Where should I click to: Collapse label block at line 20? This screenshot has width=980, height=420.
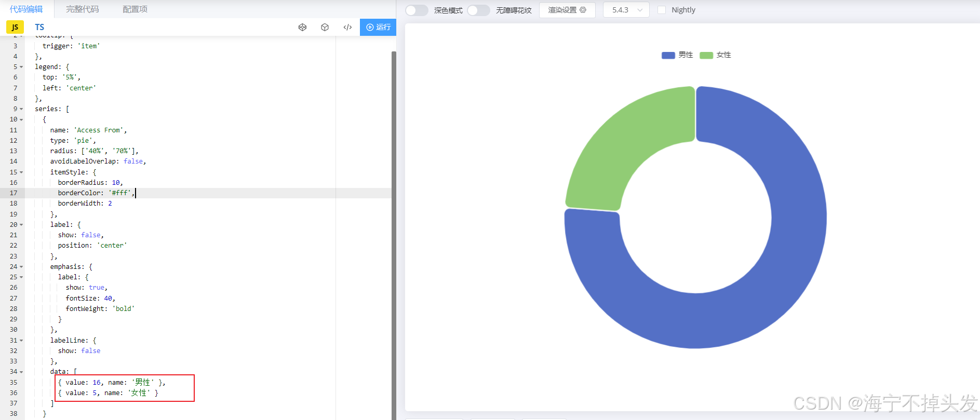click(21, 225)
